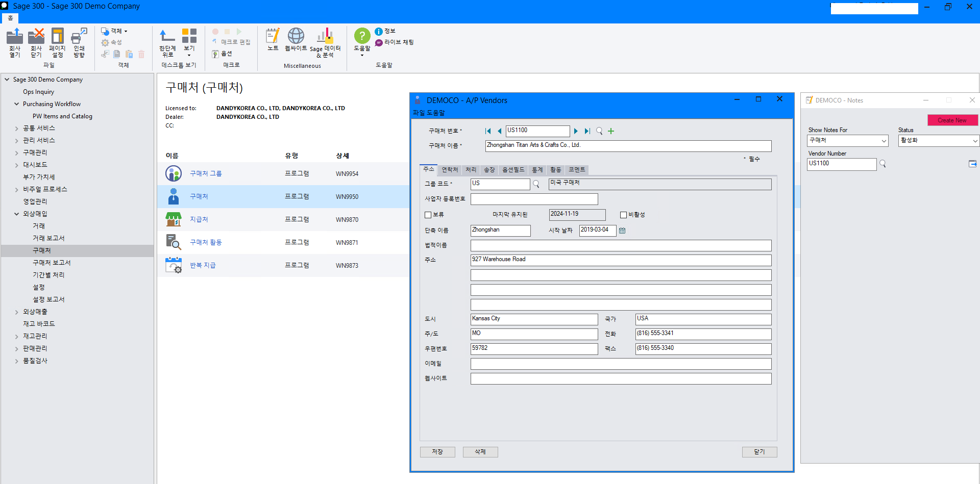Click the green plus new vendor icon
The width and height of the screenshot is (980, 484).
pyautogui.click(x=611, y=131)
